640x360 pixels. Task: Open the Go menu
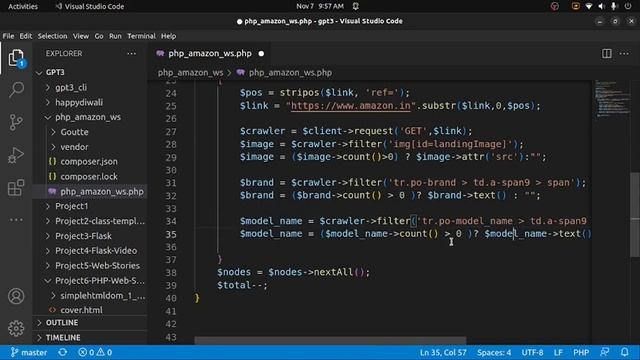(99, 36)
